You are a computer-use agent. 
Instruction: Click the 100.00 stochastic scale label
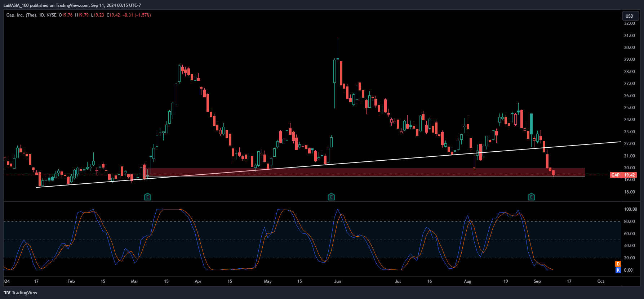point(631,209)
